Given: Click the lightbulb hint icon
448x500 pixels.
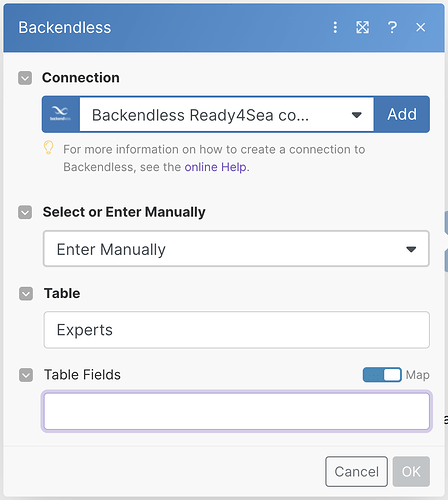Looking at the screenshot, I should [49, 147].
